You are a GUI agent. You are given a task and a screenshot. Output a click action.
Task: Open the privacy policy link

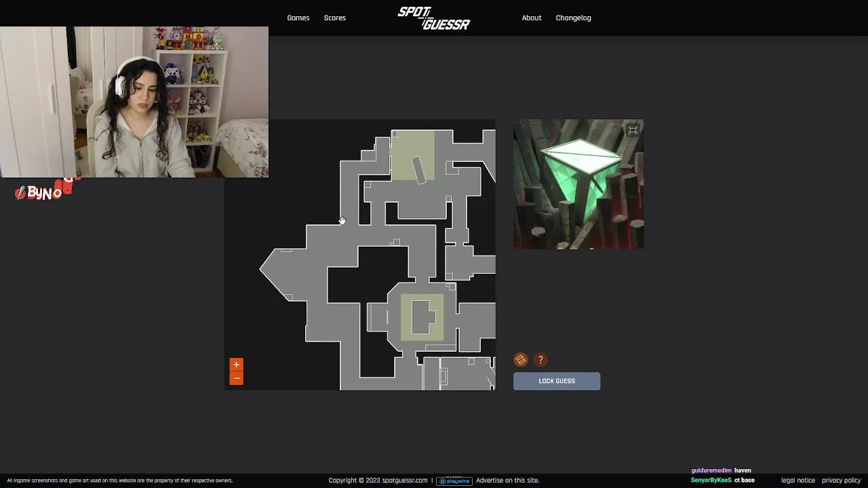842,481
